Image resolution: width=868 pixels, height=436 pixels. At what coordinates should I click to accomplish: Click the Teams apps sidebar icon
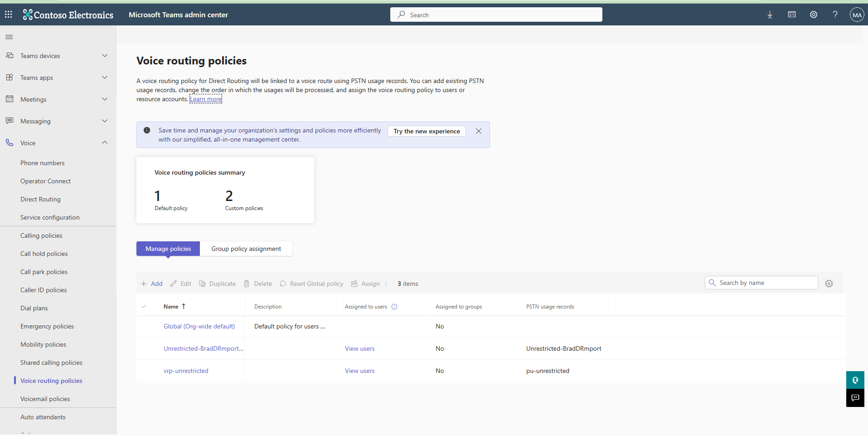pos(10,77)
